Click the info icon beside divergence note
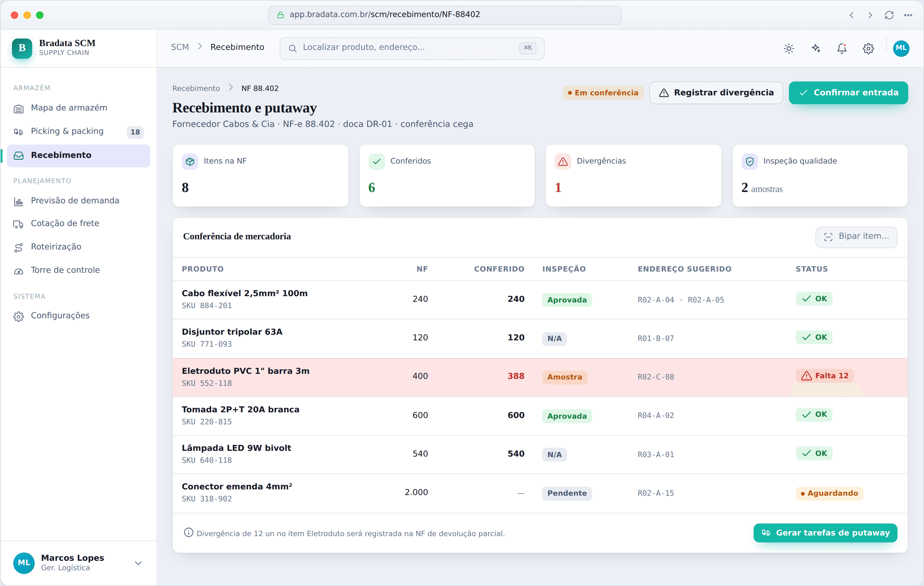Image resolution: width=924 pixels, height=586 pixels. (188, 532)
